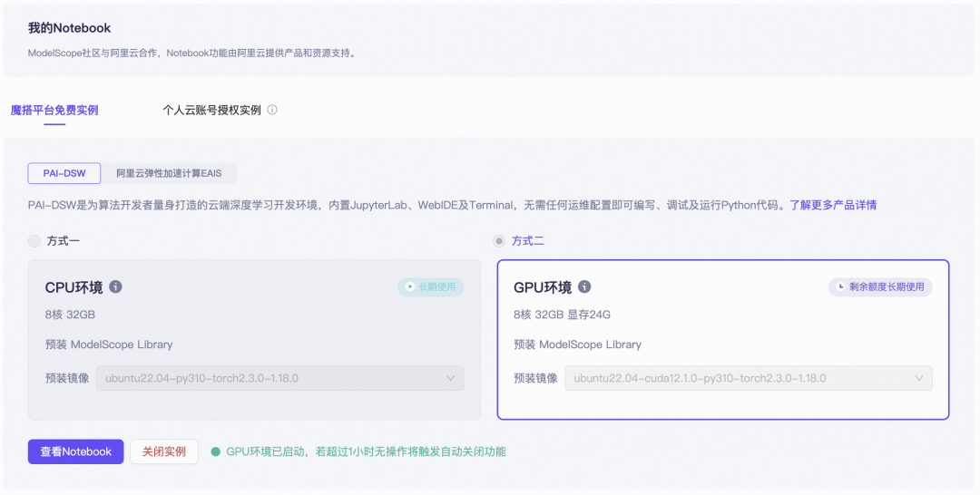Click the chevron on CPU image selector

tap(451, 378)
